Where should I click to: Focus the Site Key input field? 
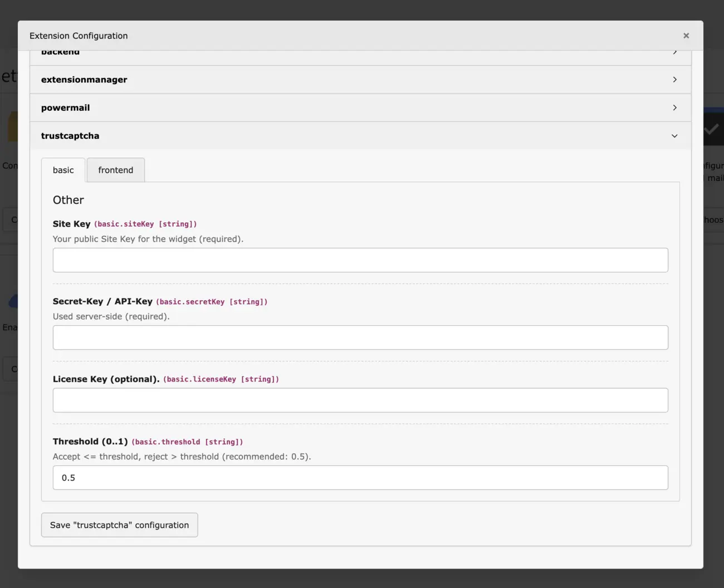(x=360, y=259)
